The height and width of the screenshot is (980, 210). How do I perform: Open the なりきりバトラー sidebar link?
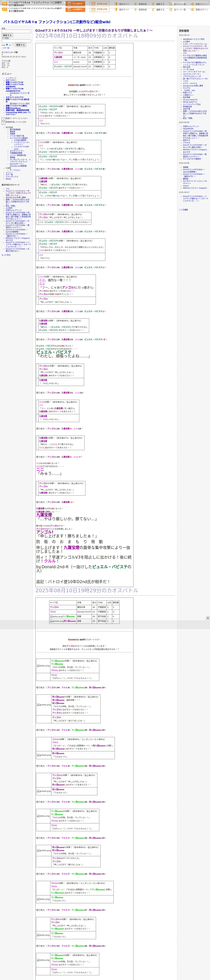click(17, 151)
